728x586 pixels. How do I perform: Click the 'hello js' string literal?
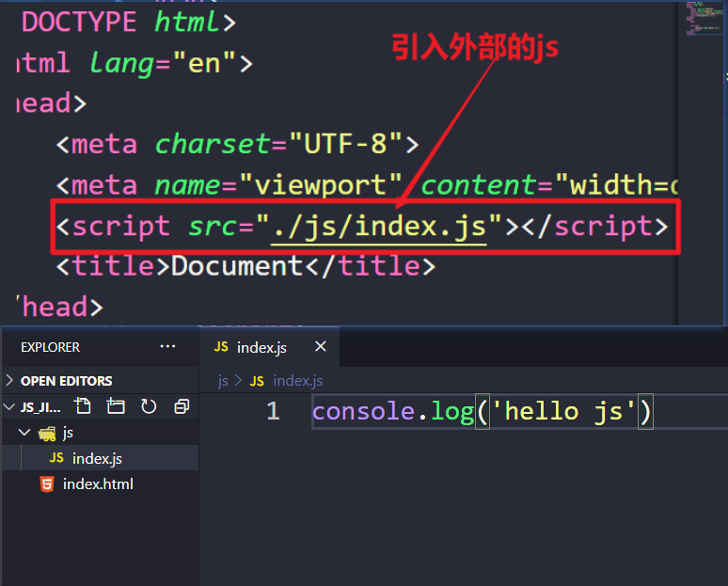563,411
